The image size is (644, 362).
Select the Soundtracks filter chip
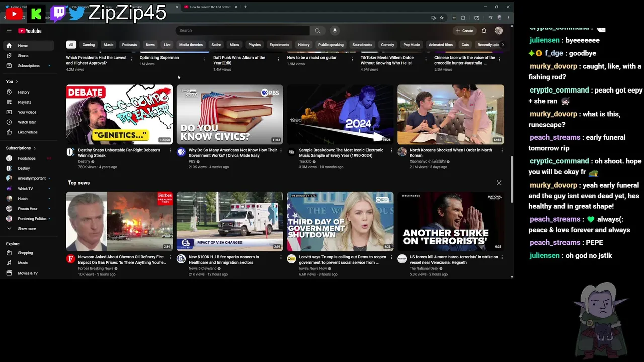click(x=362, y=45)
